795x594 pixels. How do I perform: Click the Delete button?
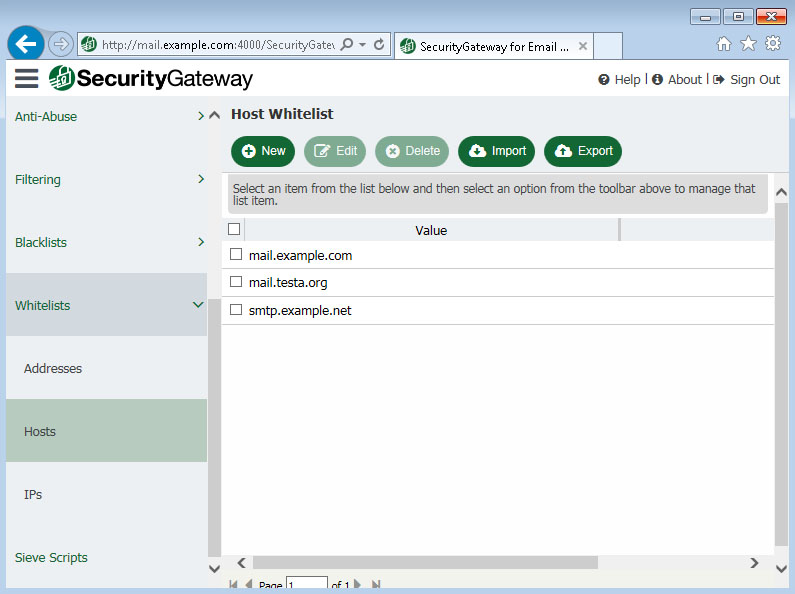coord(412,151)
